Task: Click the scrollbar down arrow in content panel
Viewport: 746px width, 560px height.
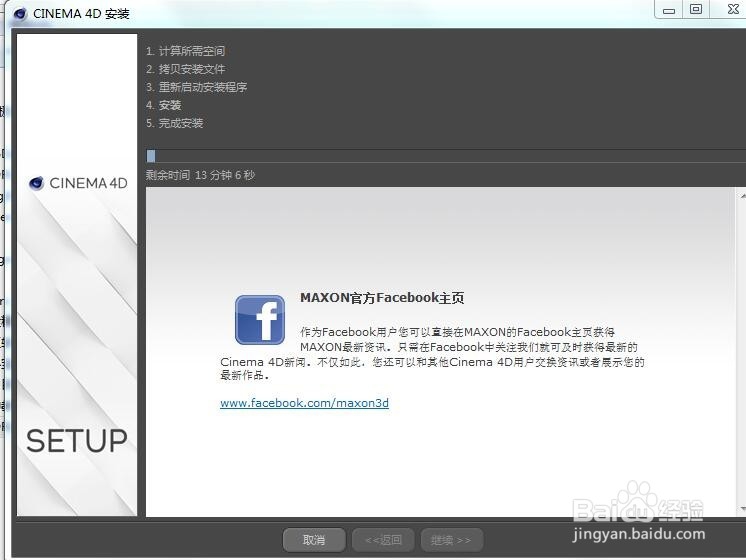Action: point(742,509)
